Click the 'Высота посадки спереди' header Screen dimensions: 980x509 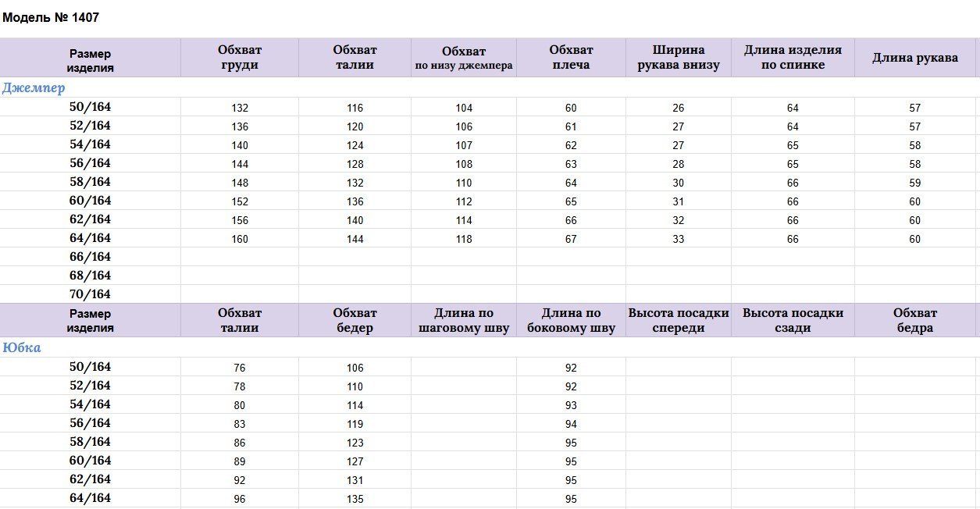678,320
